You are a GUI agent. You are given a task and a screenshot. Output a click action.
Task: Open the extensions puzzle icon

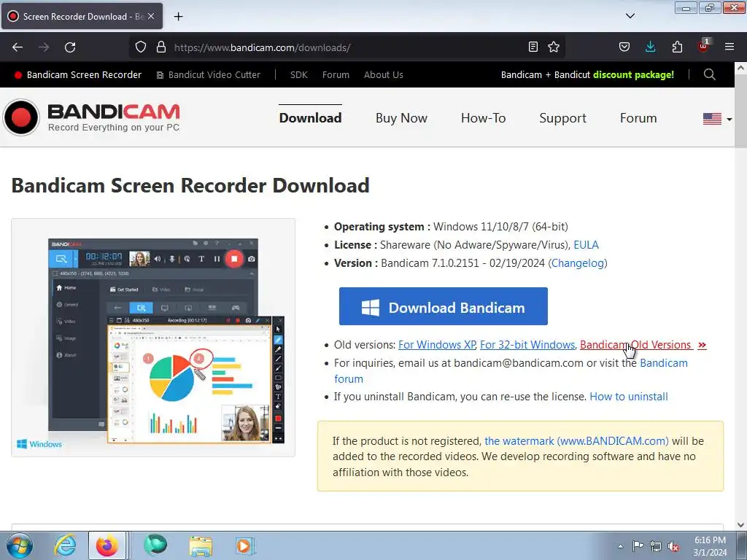tap(677, 47)
